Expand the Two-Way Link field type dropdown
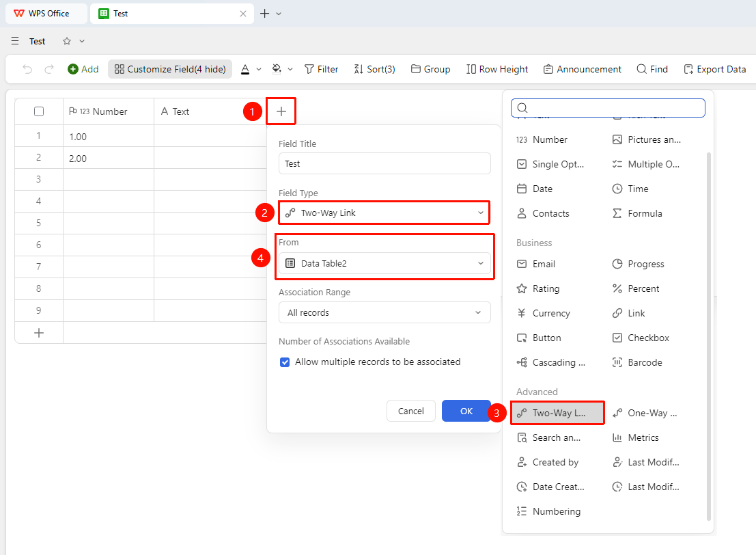The height and width of the screenshot is (555, 756). coord(384,213)
